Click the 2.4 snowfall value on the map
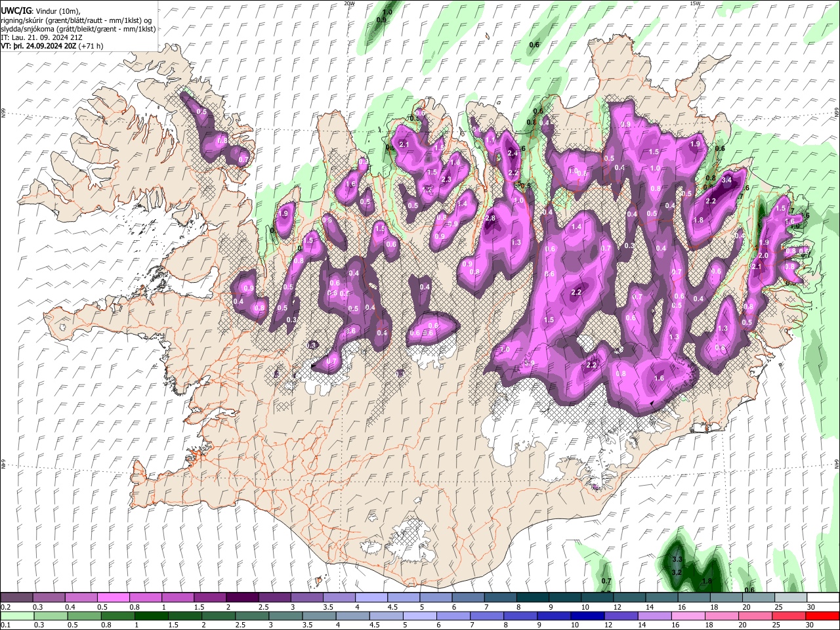This screenshot has width=840, height=630. (513, 153)
